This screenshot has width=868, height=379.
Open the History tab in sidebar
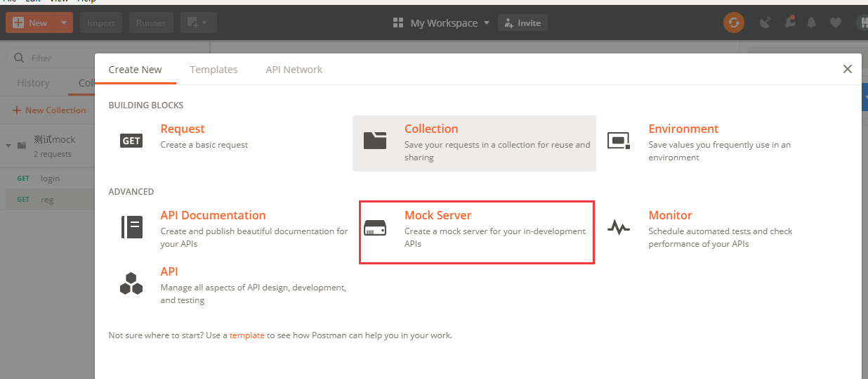(x=33, y=83)
